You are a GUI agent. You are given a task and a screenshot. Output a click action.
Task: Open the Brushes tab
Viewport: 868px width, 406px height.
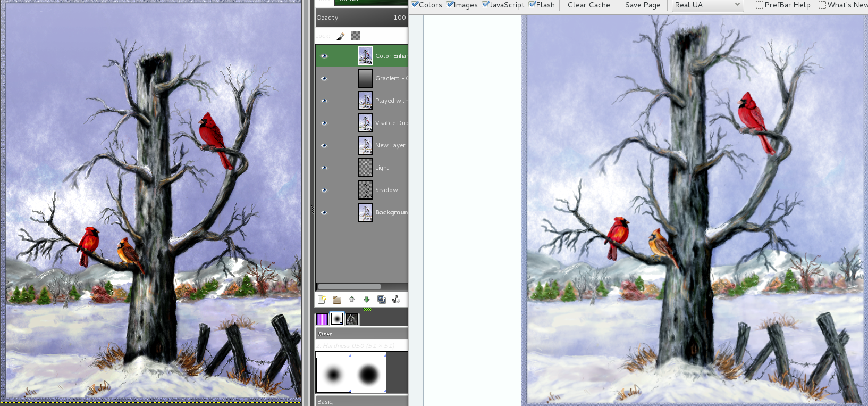click(337, 319)
